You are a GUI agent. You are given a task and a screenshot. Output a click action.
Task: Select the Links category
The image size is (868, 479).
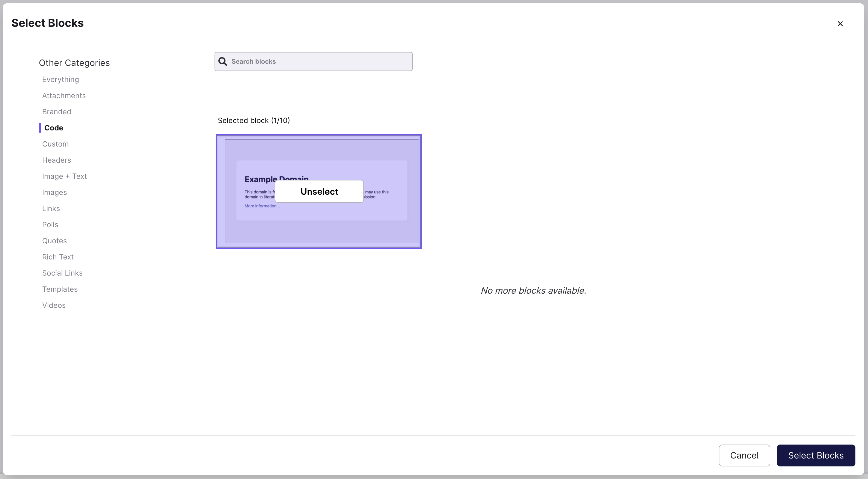pos(51,208)
